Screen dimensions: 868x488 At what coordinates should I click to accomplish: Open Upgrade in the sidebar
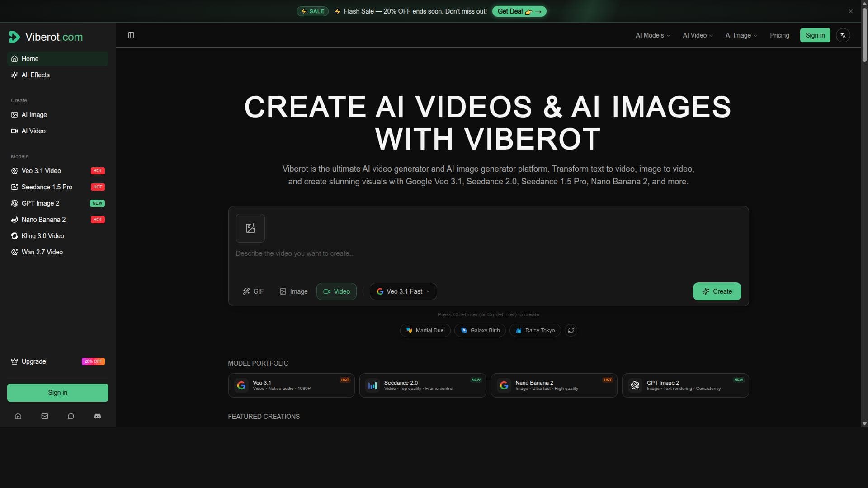point(58,361)
